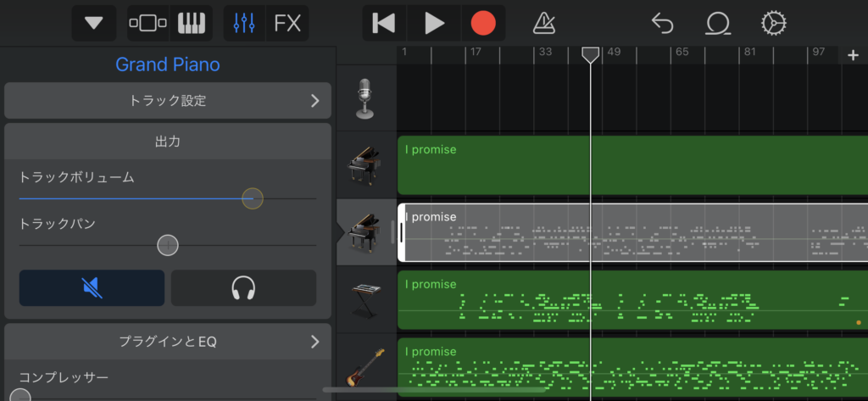Image resolution: width=868 pixels, height=401 pixels.
Task: Go to beginning of song
Action: click(x=384, y=23)
